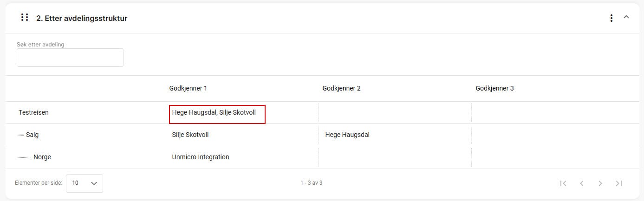Go to the previous page
644x201 pixels.
582,183
